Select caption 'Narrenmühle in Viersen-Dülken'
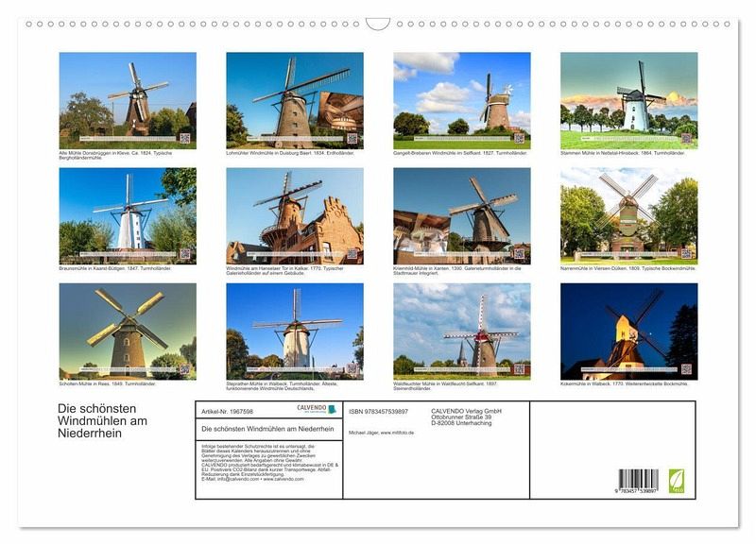The height and width of the screenshot is (545, 756). click(x=593, y=268)
